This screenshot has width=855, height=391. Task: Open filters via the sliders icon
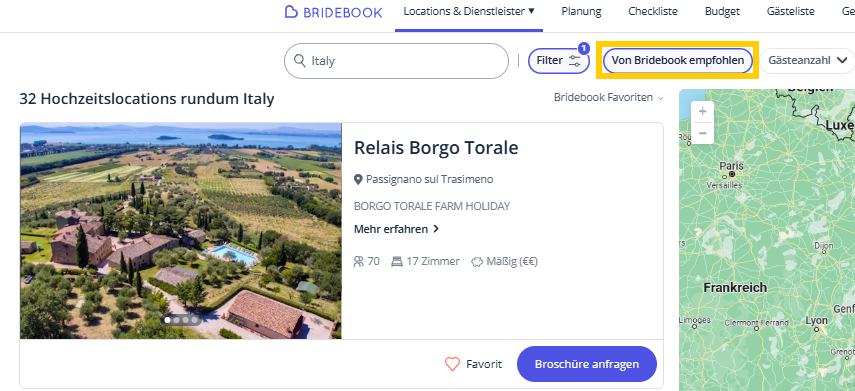click(x=575, y=61)
